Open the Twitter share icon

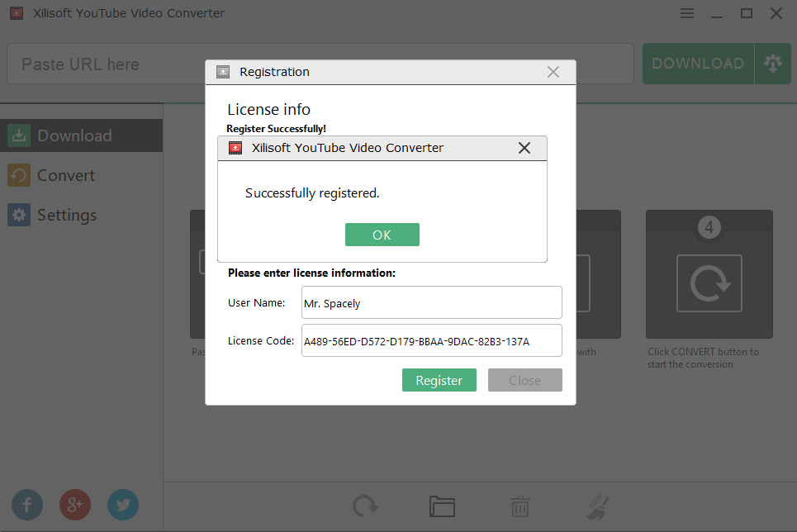123,504
